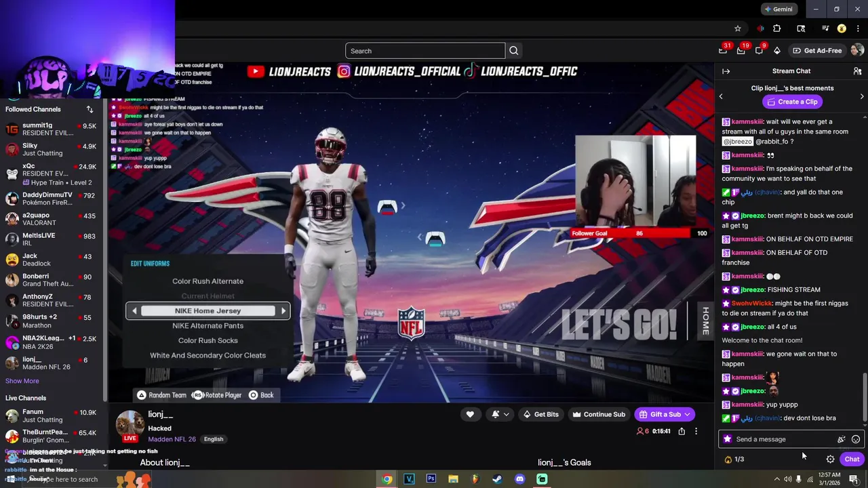Expand the Gift a Sub dropdown

[688, 414]
